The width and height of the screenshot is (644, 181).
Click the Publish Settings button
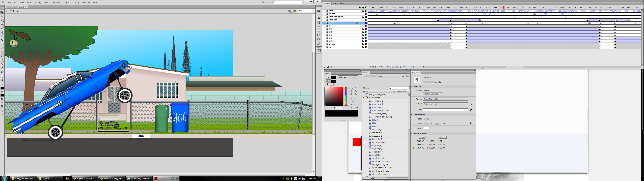tap(433, 94)
